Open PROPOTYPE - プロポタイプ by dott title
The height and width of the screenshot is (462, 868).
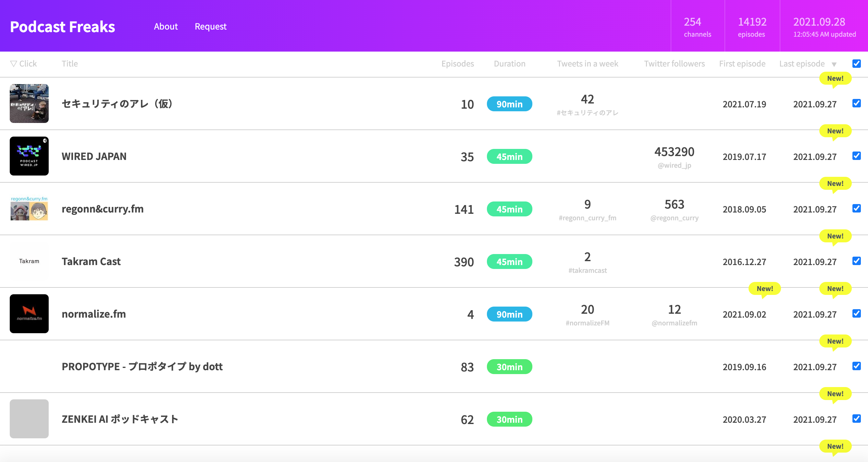click(142, 366)
